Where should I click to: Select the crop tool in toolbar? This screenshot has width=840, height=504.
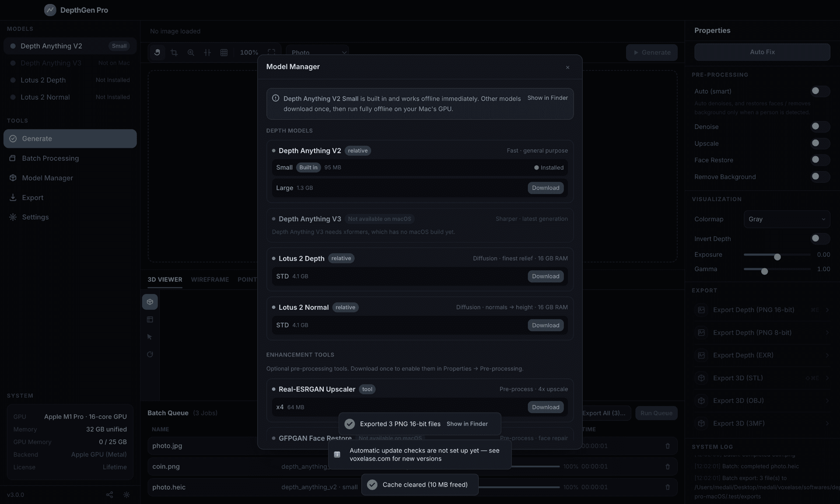click(174, 52)
